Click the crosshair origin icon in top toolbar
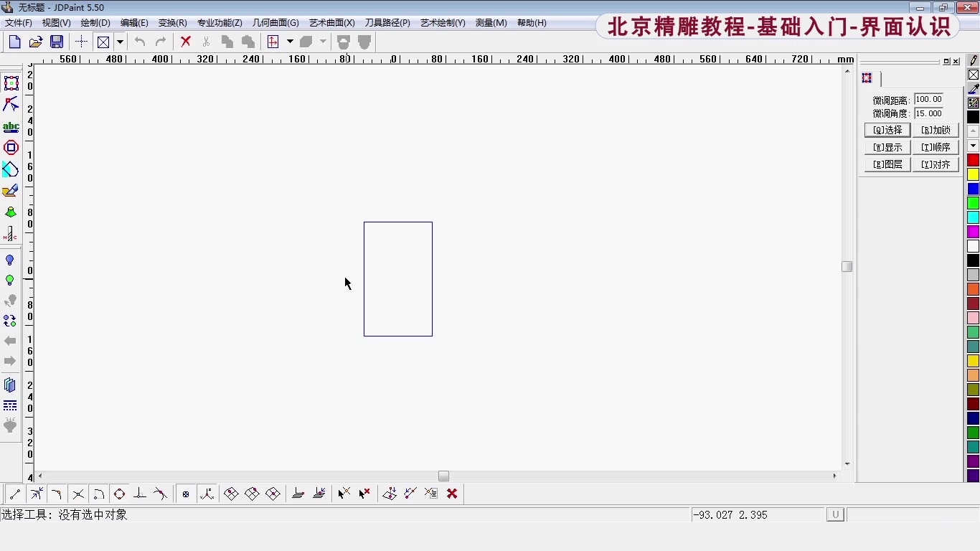 (81, 42)
